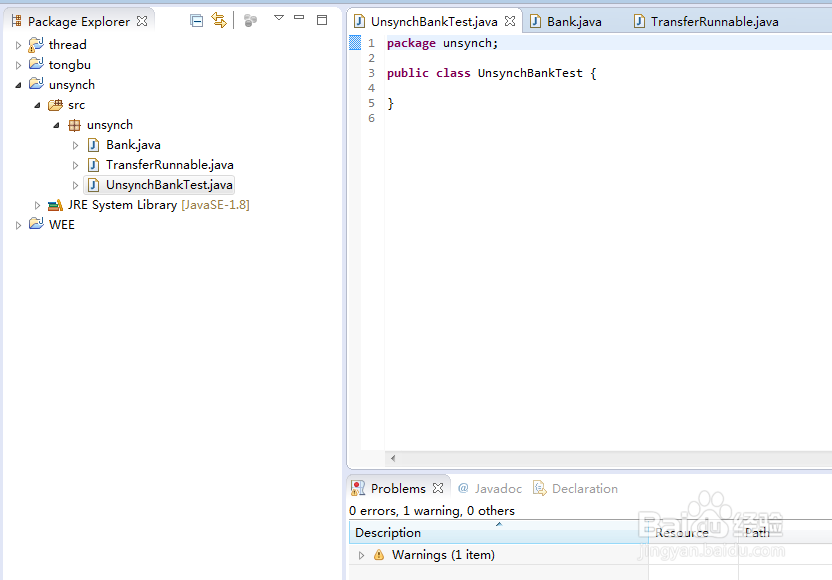
Task: Switch to UnsynchBankTest.java editor tab
Action: (x=434, y=22)
